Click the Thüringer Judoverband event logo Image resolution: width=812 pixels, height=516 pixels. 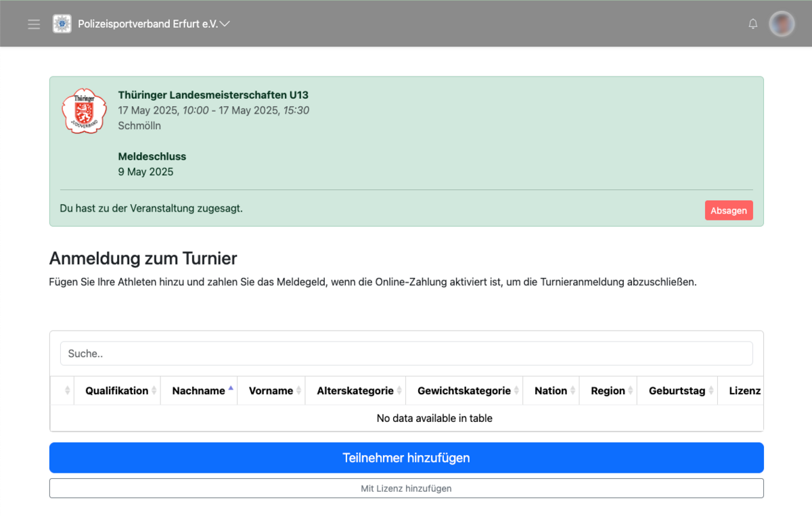(x=84, y=111)
